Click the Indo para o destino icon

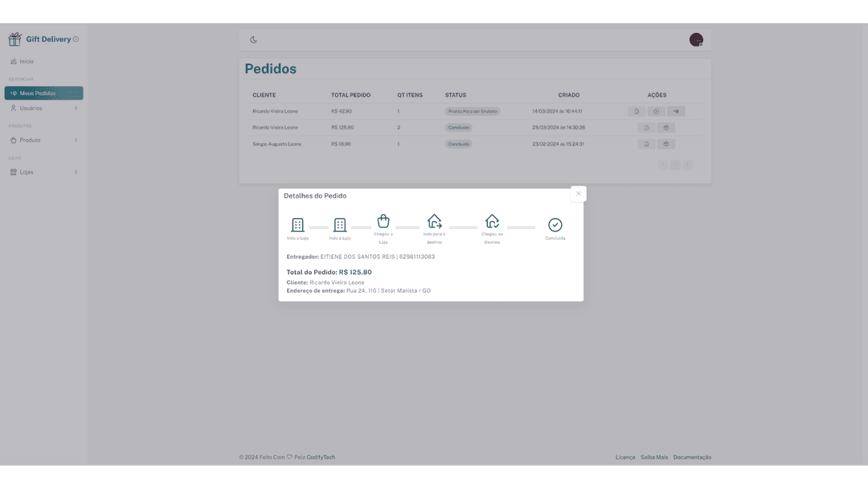(x=434, y=221)
